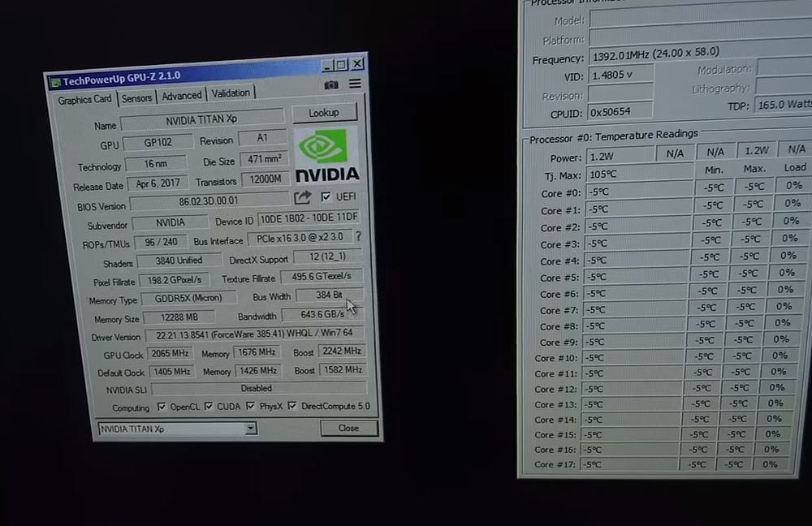This screenshot has width=812, height=526.
Task: Click the Bus Interface question mark
Action: pyautogui.click(x=358, y=236)
